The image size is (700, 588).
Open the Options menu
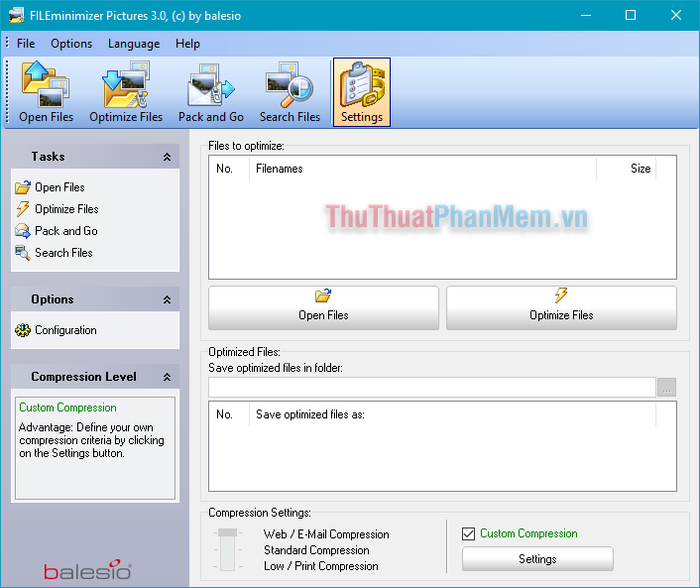coord(71,44)
